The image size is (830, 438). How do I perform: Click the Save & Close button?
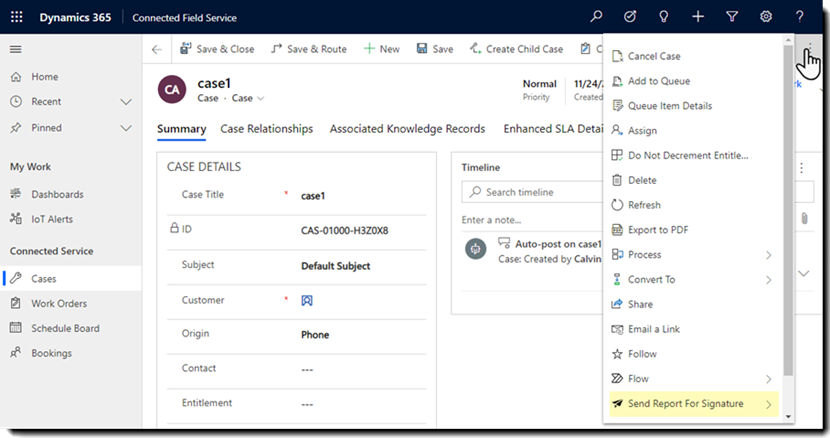tap(217, 49)
